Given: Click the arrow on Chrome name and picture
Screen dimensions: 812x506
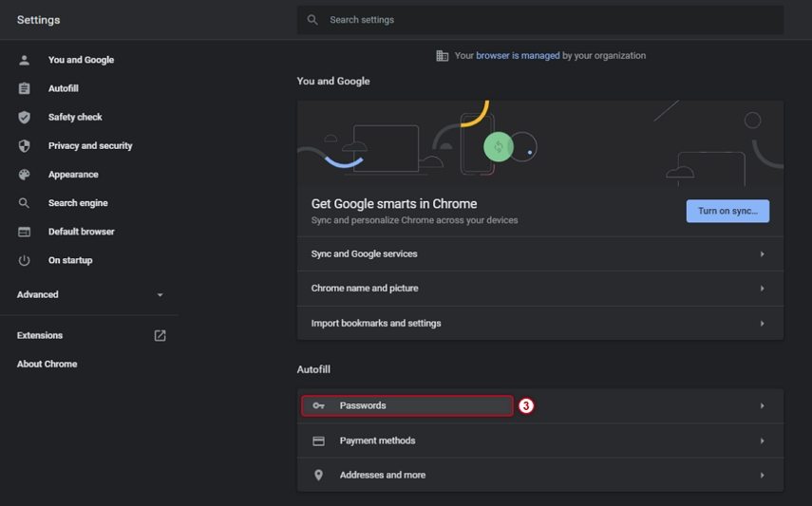Looking at the screenshot, I should pos(763,289).
